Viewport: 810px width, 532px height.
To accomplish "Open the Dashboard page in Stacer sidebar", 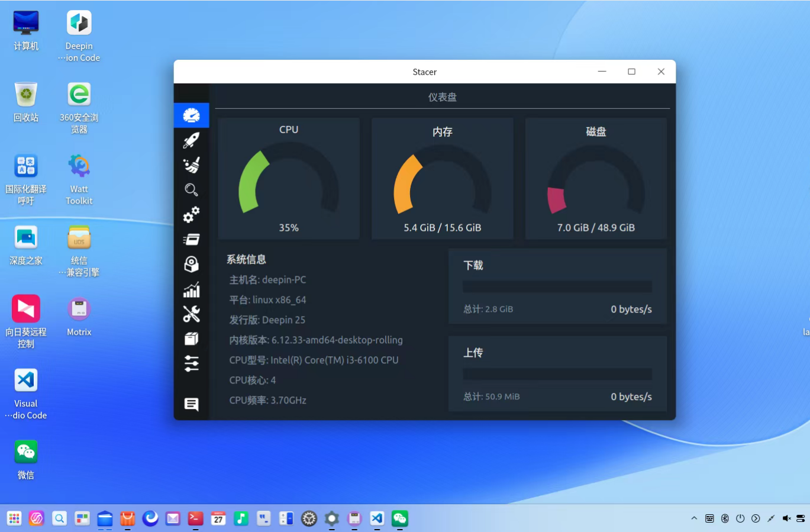I will pos(191,115).
